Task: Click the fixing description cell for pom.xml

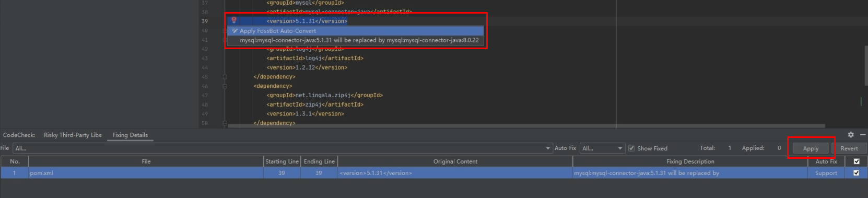Action: tap(690, 173)
